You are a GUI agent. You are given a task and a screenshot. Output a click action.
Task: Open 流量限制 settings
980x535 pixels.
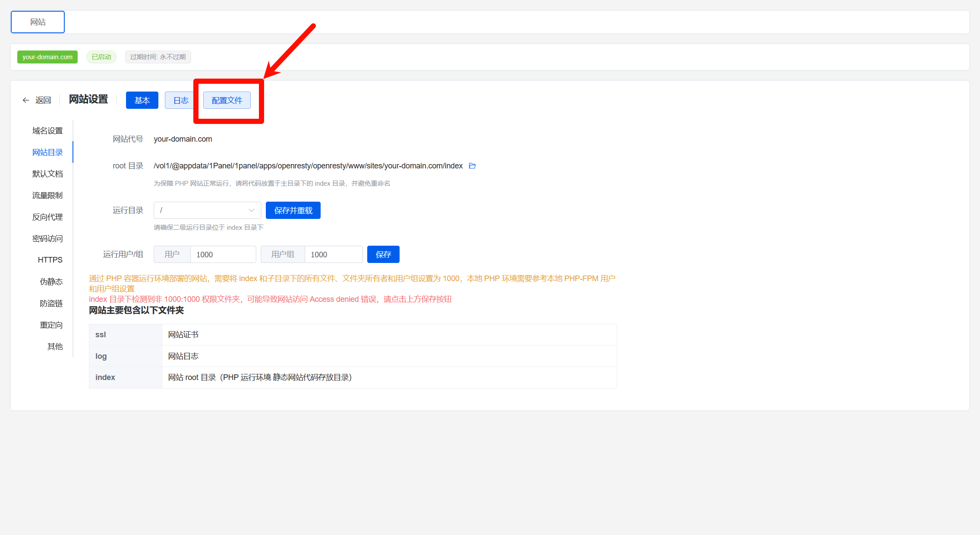click(47, 196)
